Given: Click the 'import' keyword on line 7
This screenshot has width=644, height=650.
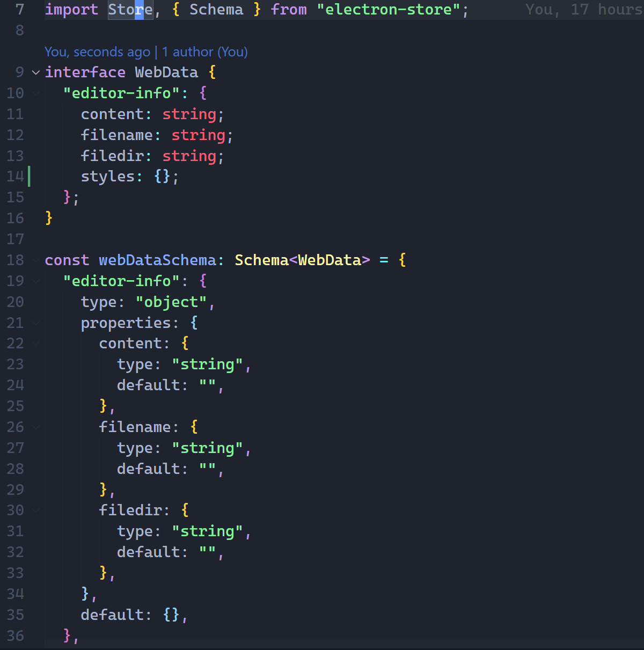Looking at the screenshot, I should 71,10.
